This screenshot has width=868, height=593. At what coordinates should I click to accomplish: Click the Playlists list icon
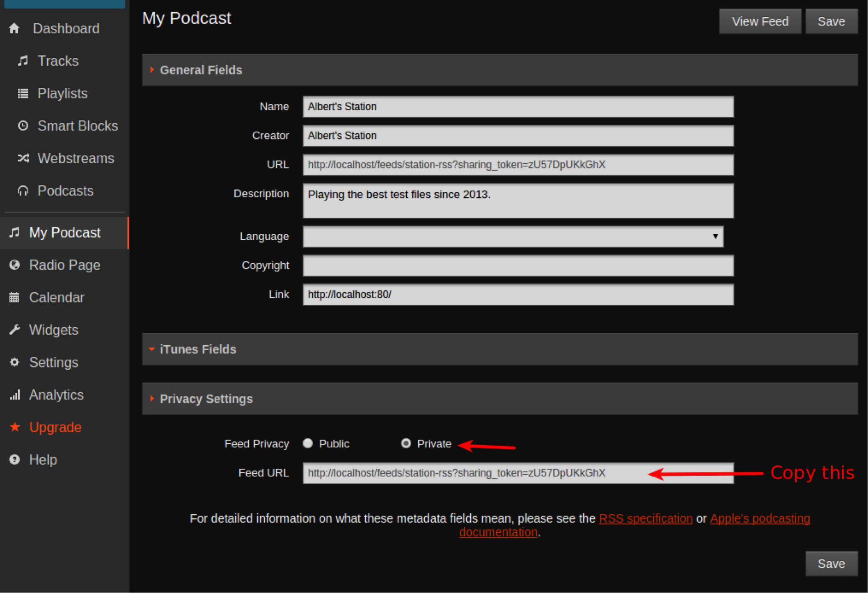tap(23, 94)
